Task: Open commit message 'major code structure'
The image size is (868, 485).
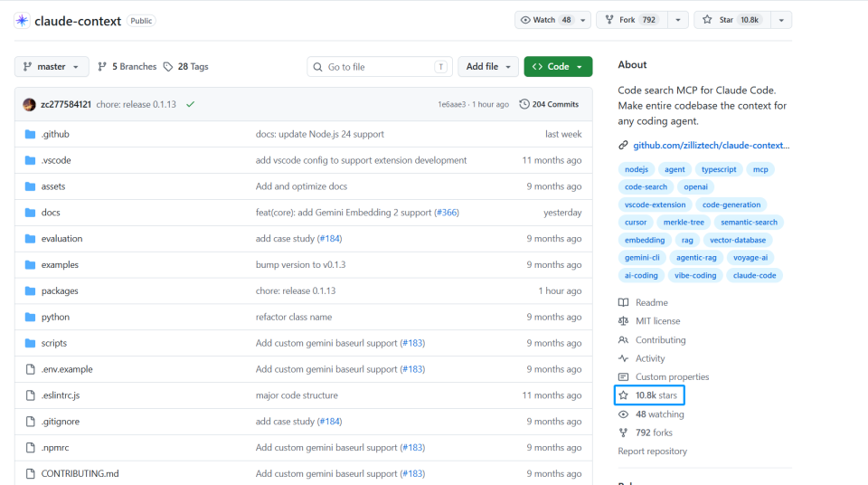Action: tap(297, 395)
